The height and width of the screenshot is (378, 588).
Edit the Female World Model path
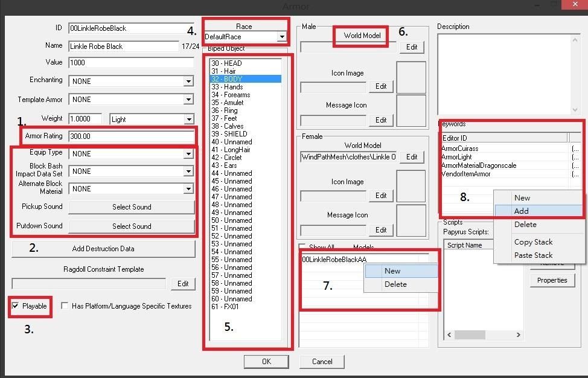(x=411, y=157)
